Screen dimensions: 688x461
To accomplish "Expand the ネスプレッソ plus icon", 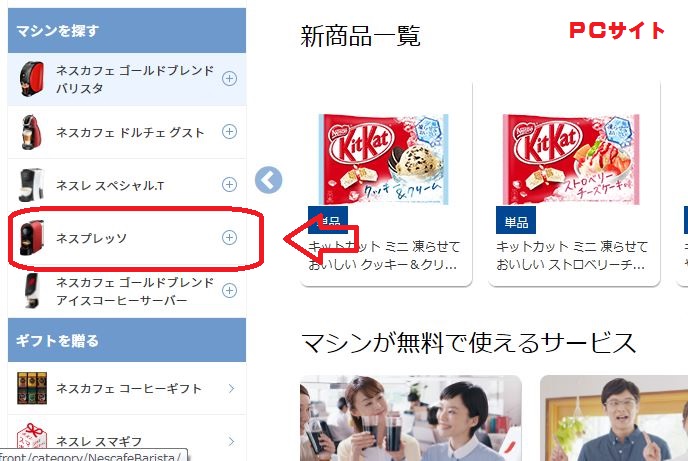I will pyautogui.click(x=229, y=237).
